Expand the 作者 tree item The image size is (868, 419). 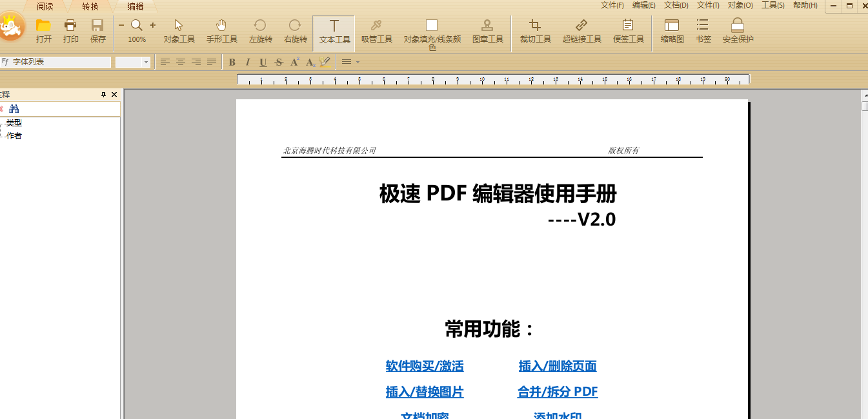(14, 135)
